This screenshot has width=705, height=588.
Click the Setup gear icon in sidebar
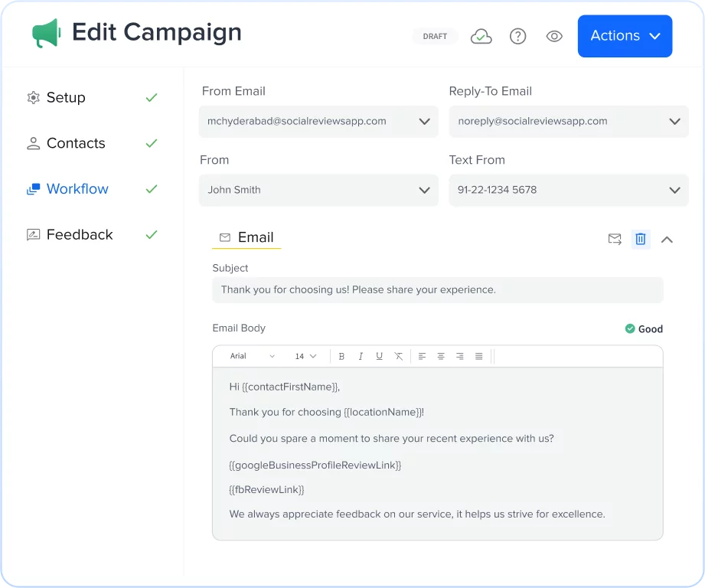pyautogui.click(x=33, y=97)
